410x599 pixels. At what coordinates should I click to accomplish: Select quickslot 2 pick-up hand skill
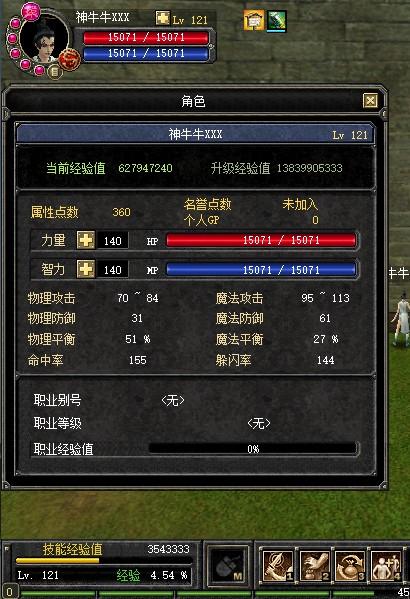[x=314, y=566]
